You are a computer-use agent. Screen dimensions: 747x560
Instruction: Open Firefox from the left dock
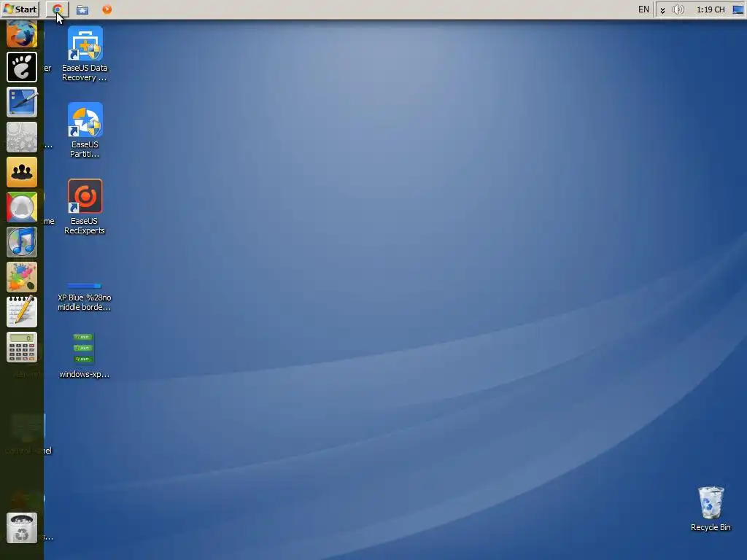[22, 34]
